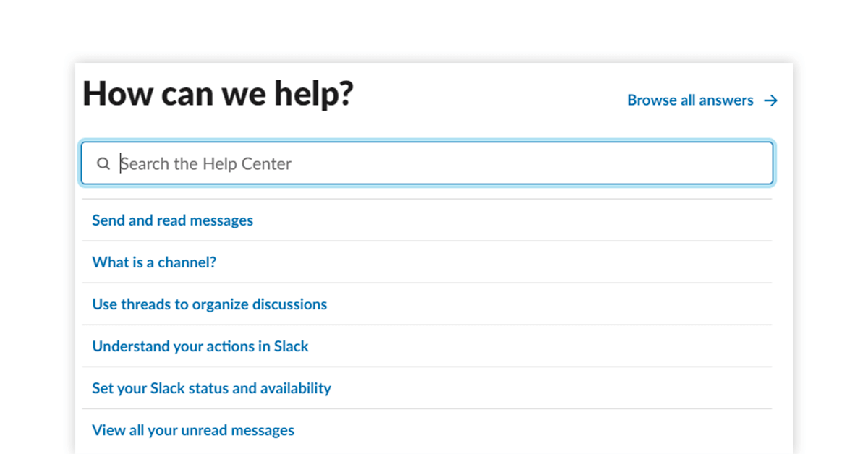
Task: Place cursor in the Help Center search box
Action: tap(427, 163)
